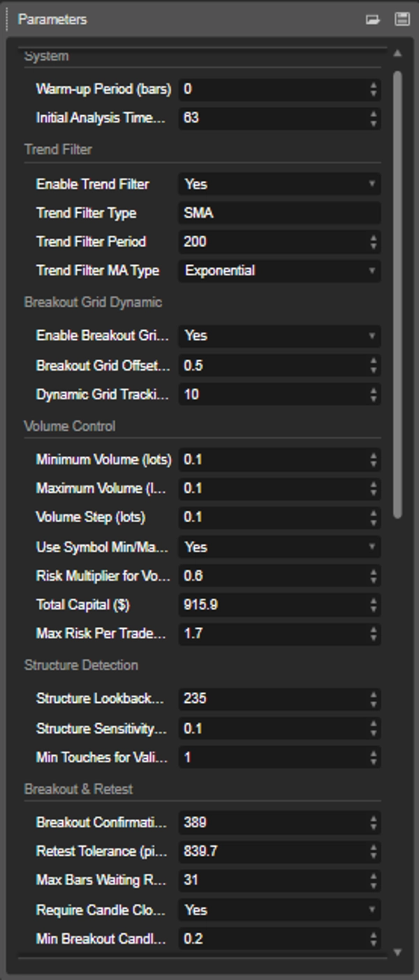The height and width of the screenshot is (980, 419).
Task: Increment Warm-up Period with the up arrow
Action: pos(374,85)
